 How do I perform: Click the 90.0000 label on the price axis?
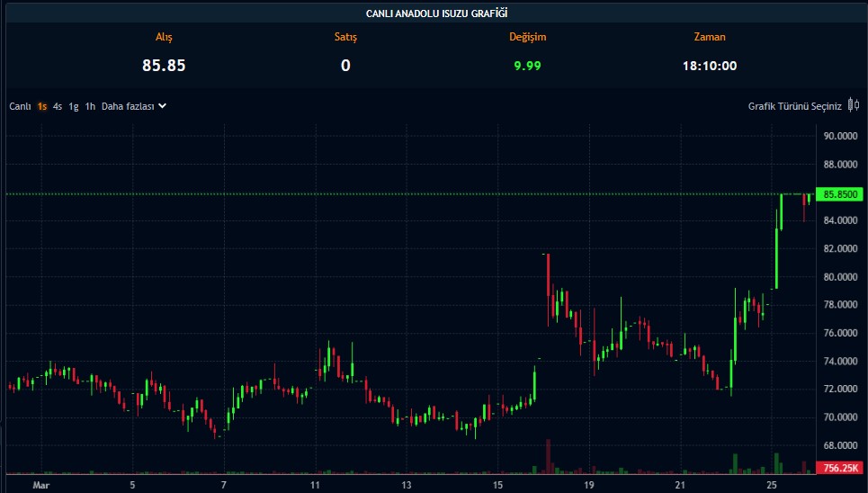839,137
